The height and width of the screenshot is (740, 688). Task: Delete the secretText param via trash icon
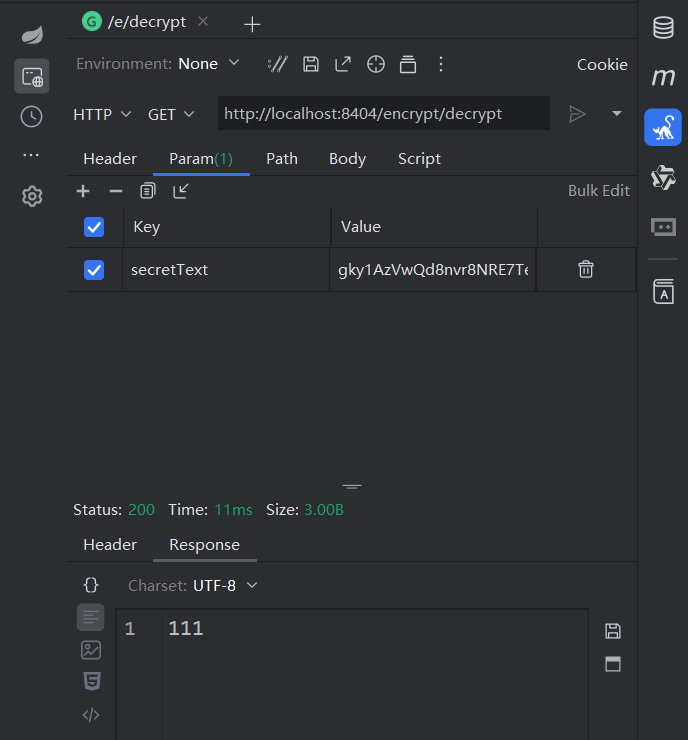click(x=586, y=269)
